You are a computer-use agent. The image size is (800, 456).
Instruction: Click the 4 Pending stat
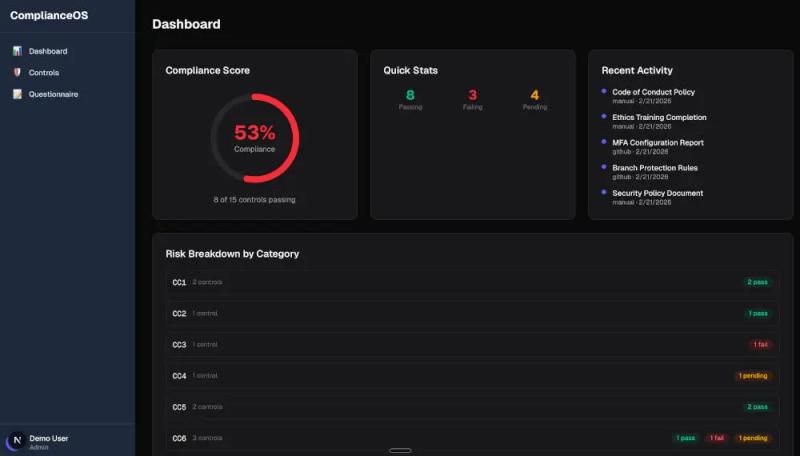(x=535, y=99)
